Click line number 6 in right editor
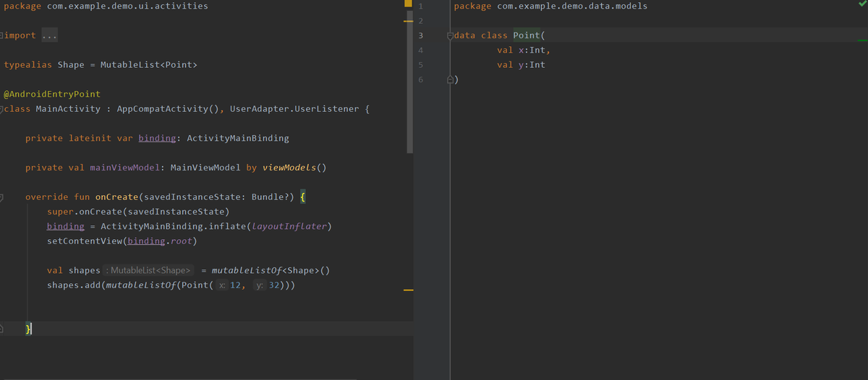 pos(420,79)
